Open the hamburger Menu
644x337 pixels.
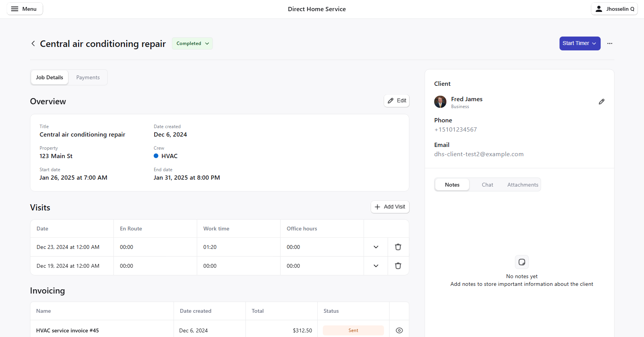point(25,9)
